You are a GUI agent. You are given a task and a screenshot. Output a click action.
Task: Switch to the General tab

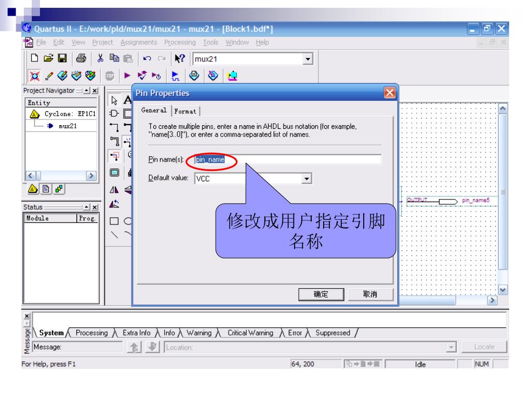154,110
